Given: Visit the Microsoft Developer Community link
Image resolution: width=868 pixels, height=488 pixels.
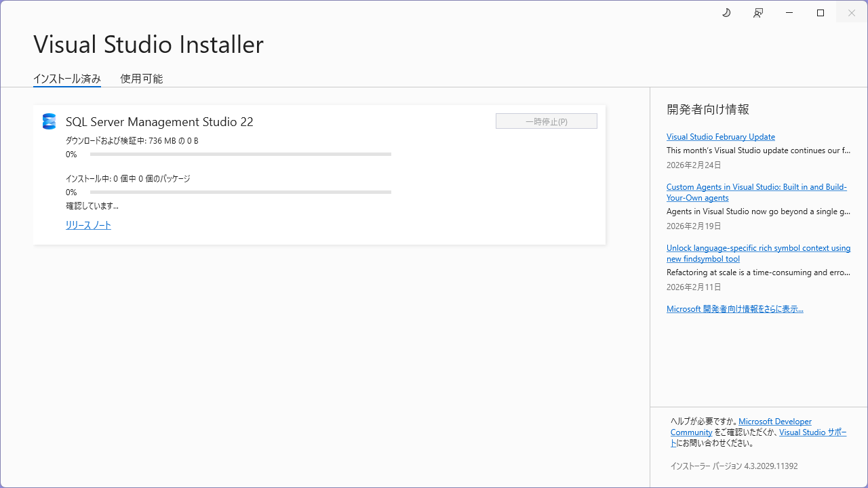Looking at the screenshot, I should [x=774, y=422].
